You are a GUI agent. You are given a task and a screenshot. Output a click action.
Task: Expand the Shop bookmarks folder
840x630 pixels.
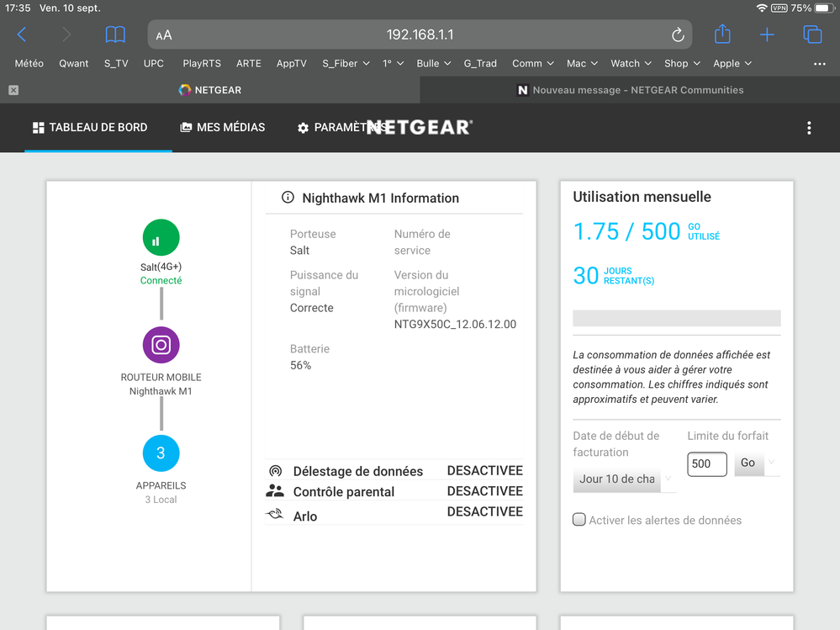coord(682,63)
